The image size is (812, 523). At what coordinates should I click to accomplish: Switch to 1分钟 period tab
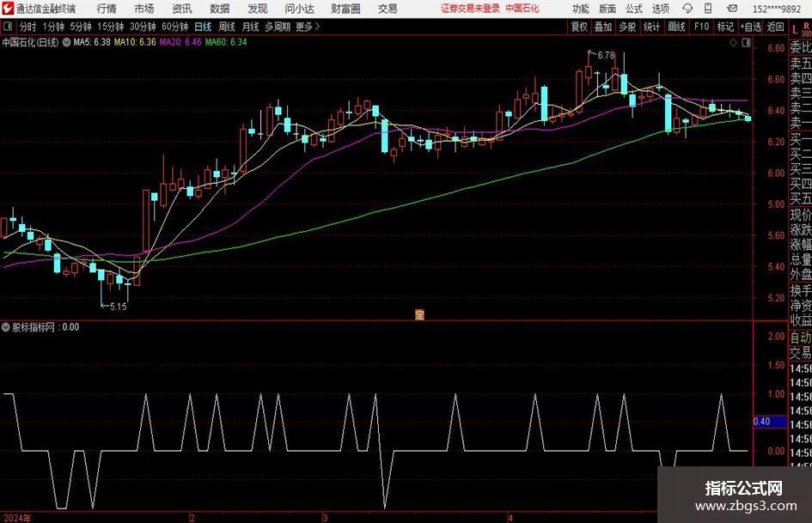53,27
